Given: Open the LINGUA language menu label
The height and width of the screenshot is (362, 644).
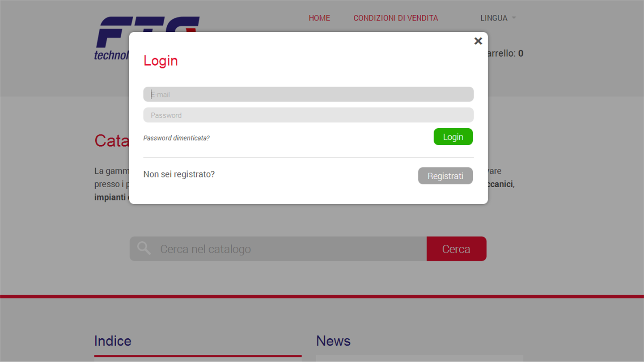Looking at the screenshot, I should tap(494, 18).
